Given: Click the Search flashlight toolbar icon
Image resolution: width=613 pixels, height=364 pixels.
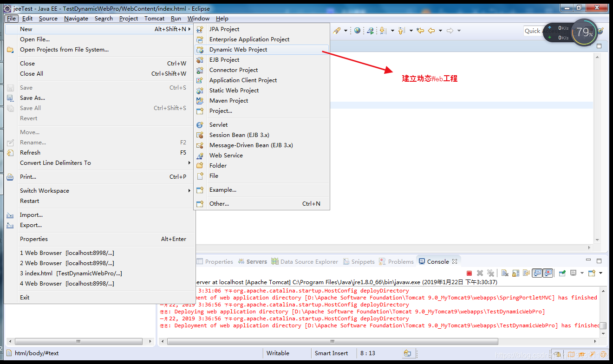Looking at the screenshot, I should [337, 31].
